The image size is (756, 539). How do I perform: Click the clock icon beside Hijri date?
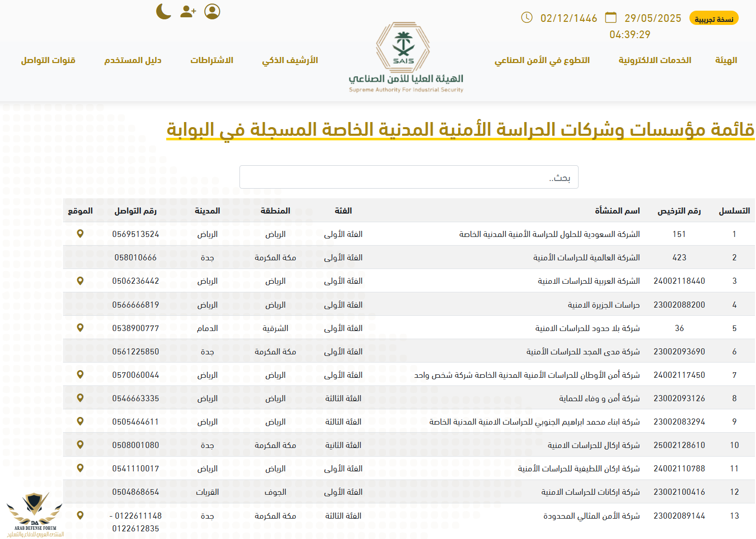pos(527,18)
